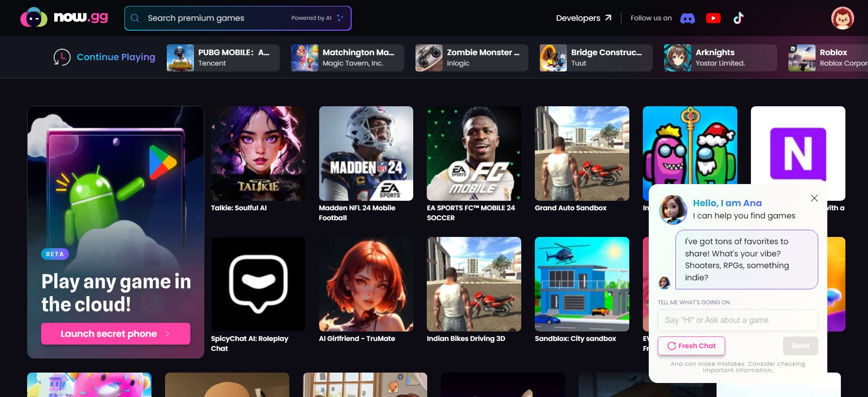868x397 pixels.
Task: Open the user profile avatar
Action: pos(843,18)
